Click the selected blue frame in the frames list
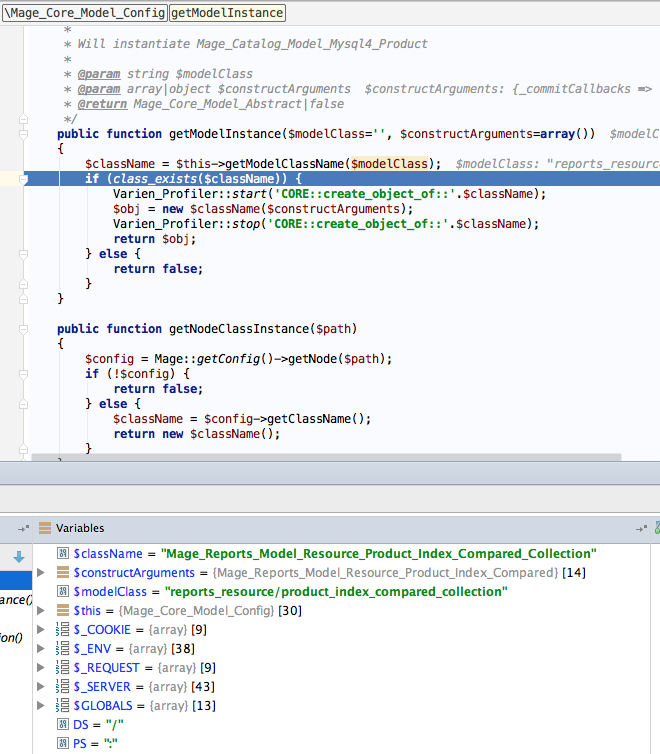The height and width of the screenshot is (754, 660). 16,580
